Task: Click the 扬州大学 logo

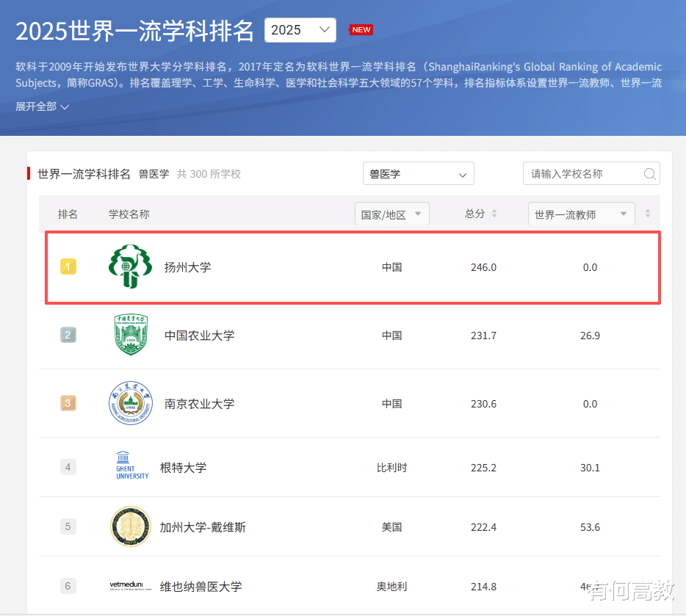Action: [x=131, y=267]
